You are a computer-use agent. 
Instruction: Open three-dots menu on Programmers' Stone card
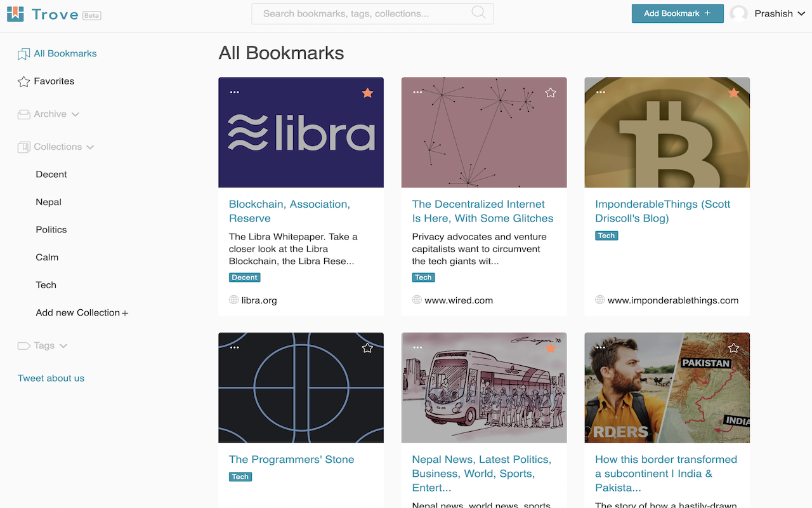(235, 347)
